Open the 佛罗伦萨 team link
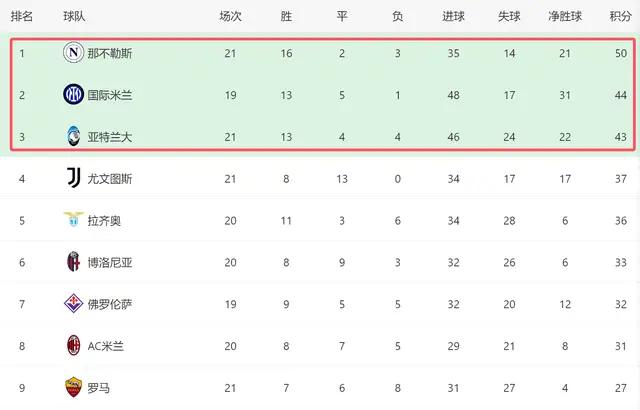 tap(110, 304)
